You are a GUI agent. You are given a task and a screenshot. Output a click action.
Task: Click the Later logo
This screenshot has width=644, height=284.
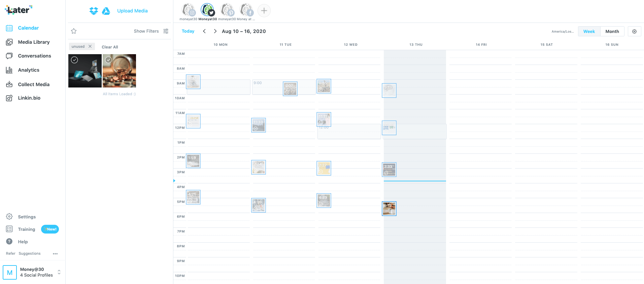point(19,10)
